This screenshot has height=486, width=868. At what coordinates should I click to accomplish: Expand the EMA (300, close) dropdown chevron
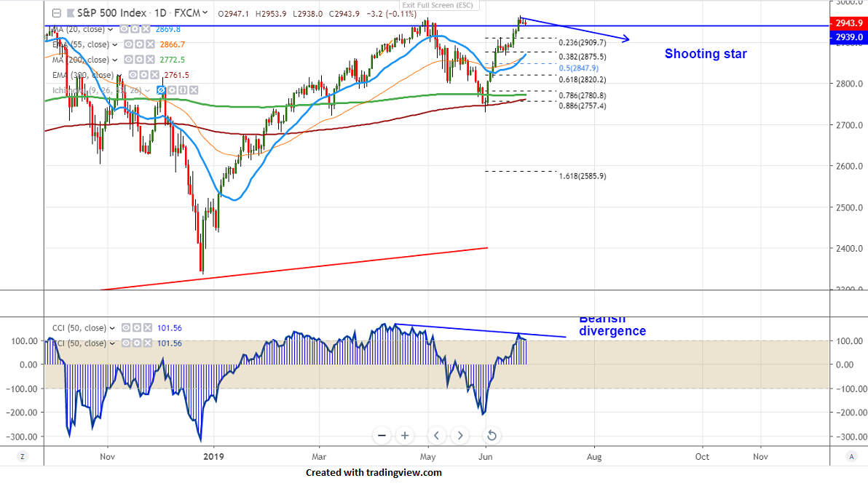point(119,76)
